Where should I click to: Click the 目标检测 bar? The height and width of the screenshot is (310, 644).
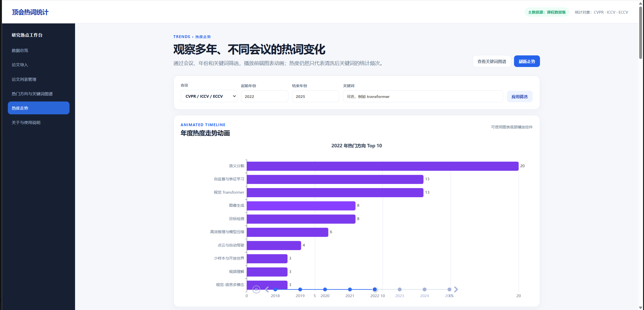[301, 219]
